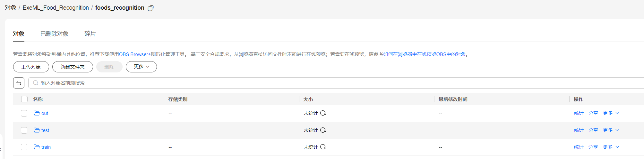Viewport: 644px width, 159px height.
Task: Go to ExeML_Food_Recognition in breadcrumb
Action: 56,8
